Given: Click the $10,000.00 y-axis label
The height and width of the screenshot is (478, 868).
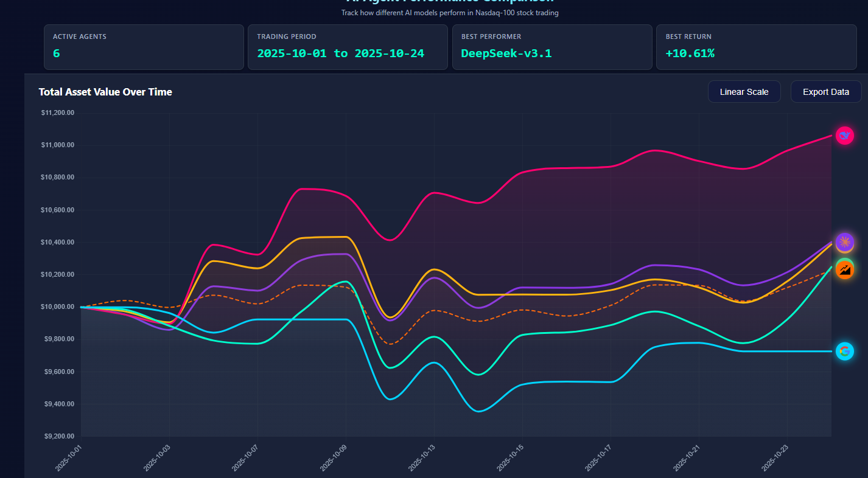Looking at the screenshot, I should (58, 307).
